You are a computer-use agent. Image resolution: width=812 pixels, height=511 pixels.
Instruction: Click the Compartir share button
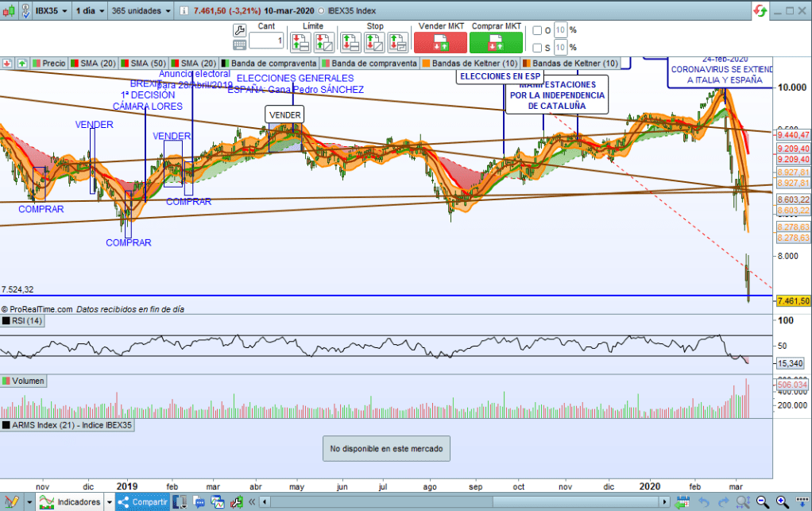[x=143, y=502]
